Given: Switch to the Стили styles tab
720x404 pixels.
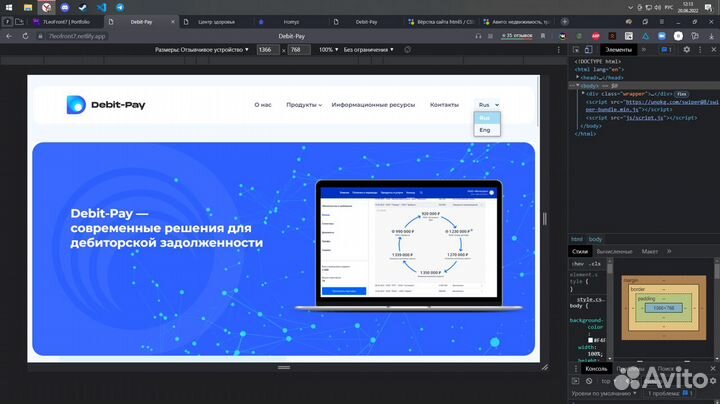Looking at the screenshot, I should [580, 252].
